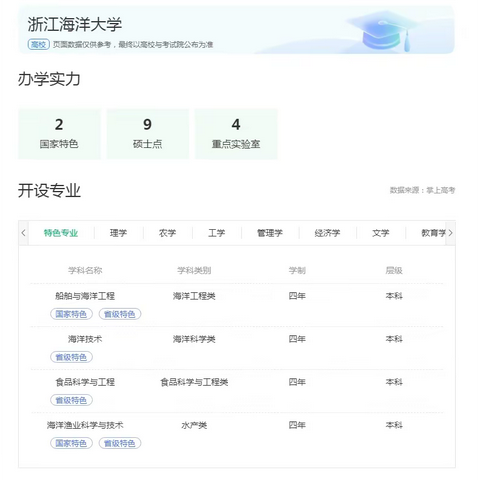Click 四年 in the 船舶与海洋工程 row
Image resolution: width=480 pixels, height=480 pixels.
click(x=297, y=296)
